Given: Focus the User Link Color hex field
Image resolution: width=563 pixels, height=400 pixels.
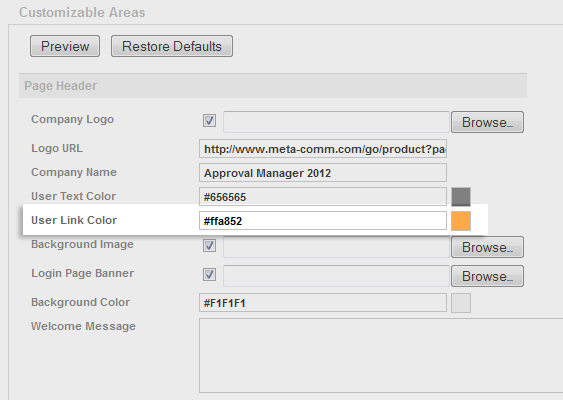Looking at the screenshot, I should tap(323, 221).
